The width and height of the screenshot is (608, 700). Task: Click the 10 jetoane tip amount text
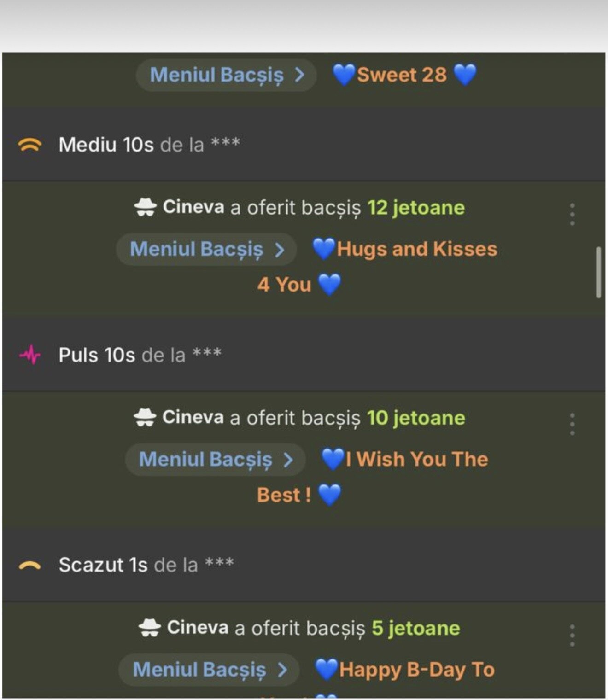click(x=416, y=418)
